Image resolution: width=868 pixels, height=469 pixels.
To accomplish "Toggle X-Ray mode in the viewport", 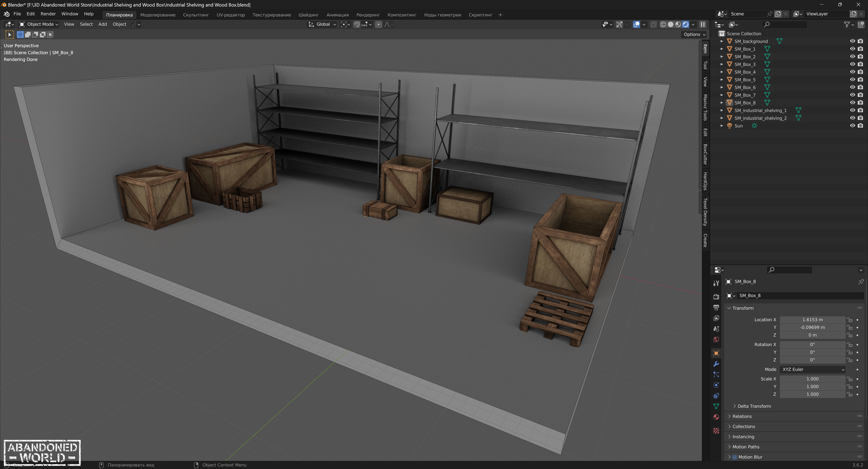I will 653,24.
